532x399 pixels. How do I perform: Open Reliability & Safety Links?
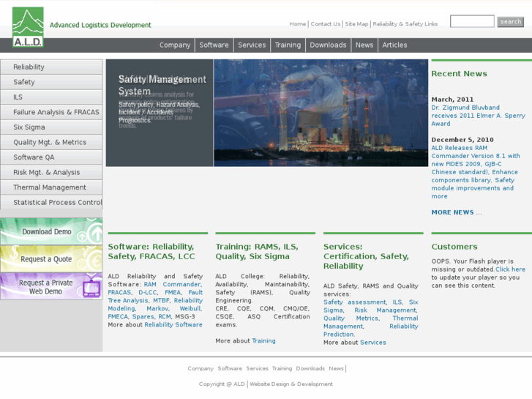pyautogui.click(x=405, y=24)
